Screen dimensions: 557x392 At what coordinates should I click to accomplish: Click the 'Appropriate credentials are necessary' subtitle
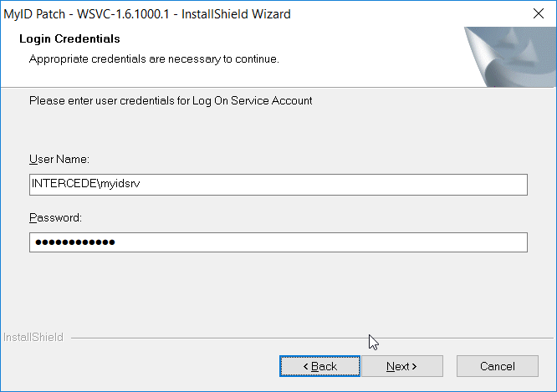pyautogui.click(x=154, y=59)
